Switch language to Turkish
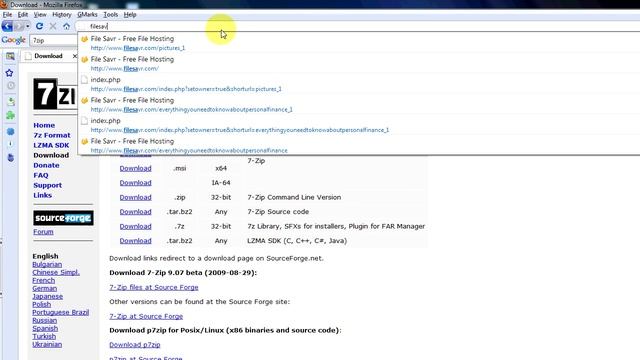Viewport: 640px width, 360px height. (44, 336)
